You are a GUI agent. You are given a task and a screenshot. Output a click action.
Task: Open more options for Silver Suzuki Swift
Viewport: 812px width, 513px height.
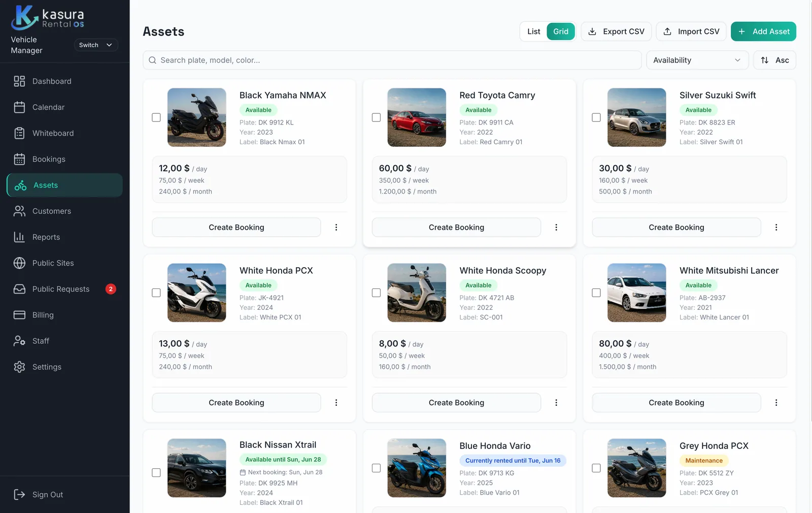[776, 228]
